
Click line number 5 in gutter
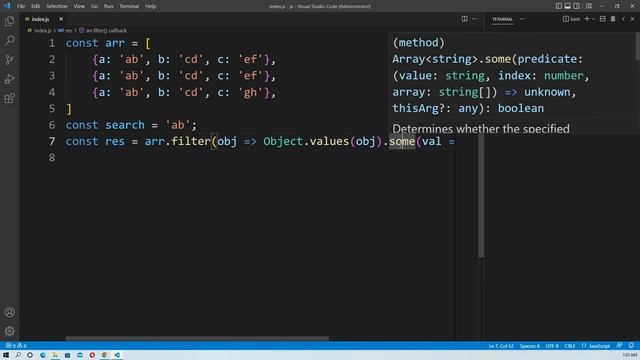click(52, 109)
